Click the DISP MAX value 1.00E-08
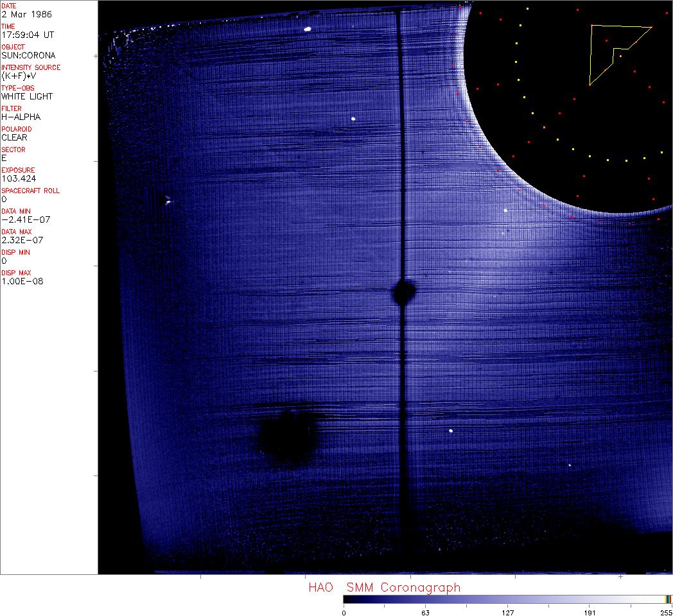 pyautogui.click(x=22, y=281)
